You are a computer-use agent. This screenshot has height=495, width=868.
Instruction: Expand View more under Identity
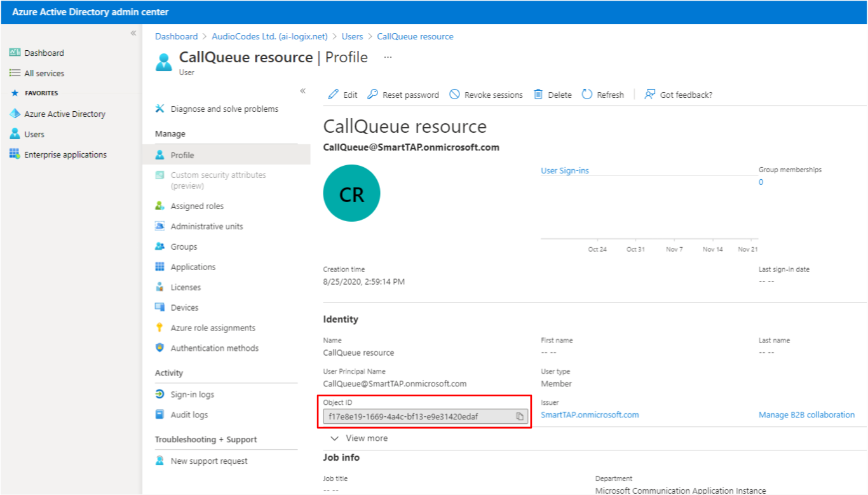pyautogui.click(x=359, y=438)
